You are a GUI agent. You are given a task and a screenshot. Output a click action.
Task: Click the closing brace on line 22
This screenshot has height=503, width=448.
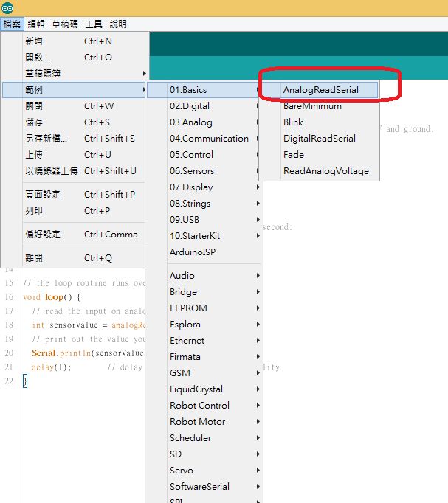(x=25, y=381)
